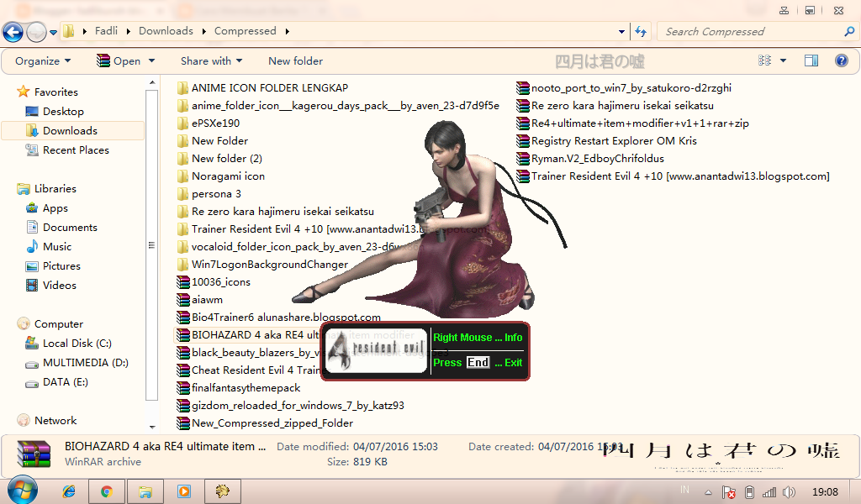Click the search magnifier icon
This screenshot has height=504, width=861.
click(x=849, y=32)
